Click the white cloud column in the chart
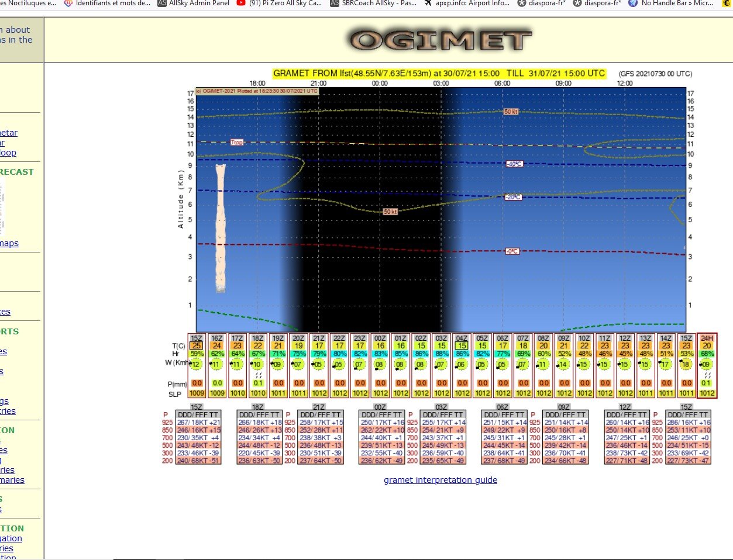The width and height of the screenshot is (733, 560). (x=220, y=228)
